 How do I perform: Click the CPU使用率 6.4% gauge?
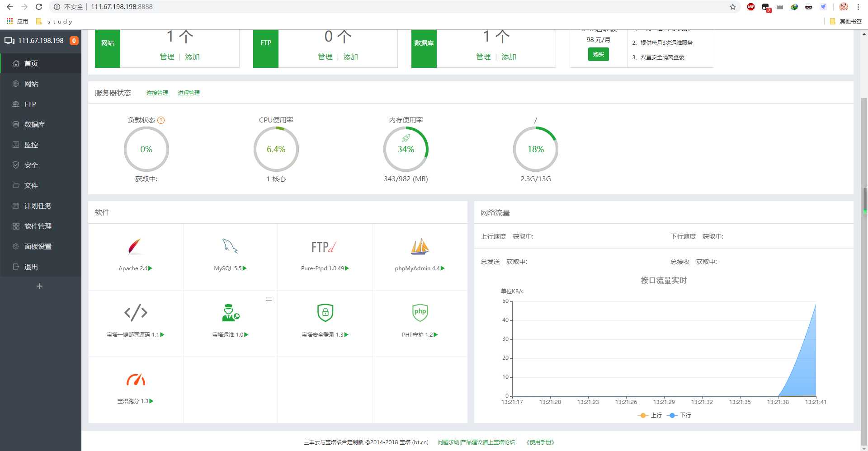point(276,149)
